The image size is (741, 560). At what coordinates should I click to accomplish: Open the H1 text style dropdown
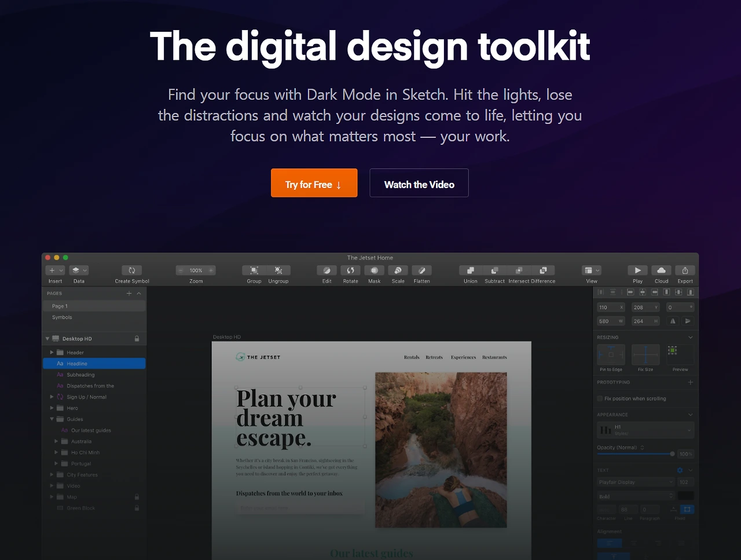pos(645,430)
